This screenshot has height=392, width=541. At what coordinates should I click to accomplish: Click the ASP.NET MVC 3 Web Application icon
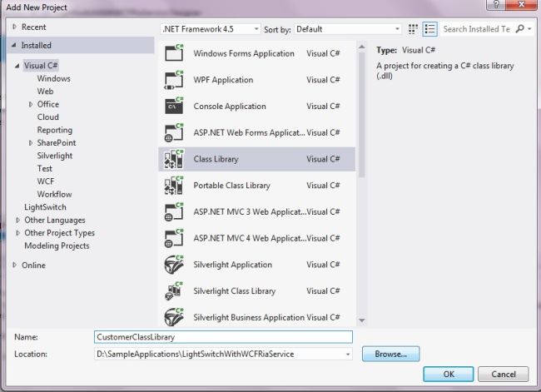pyautogui.click(x=174, y=211)
